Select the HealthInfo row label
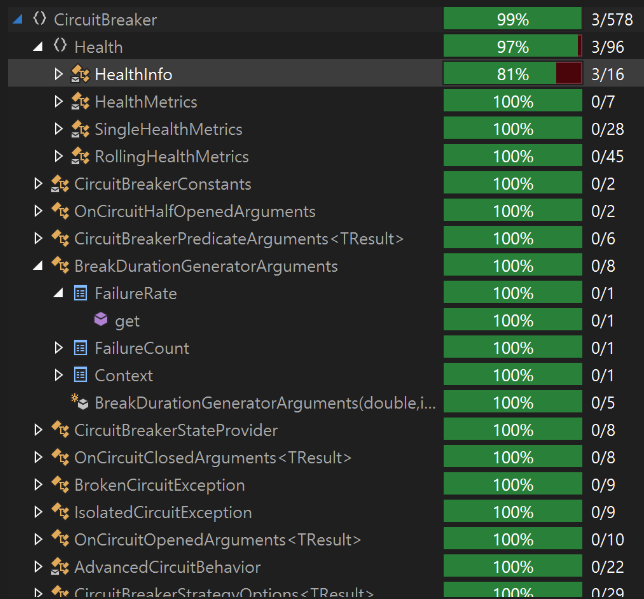Viewport: 644px width, 599px height. pos(133,74)
